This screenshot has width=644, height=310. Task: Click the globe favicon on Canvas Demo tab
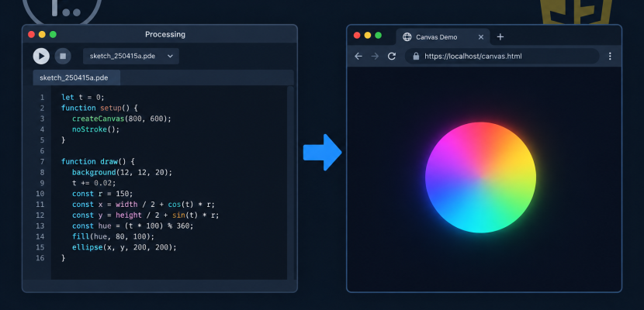[x=407, y=37]
